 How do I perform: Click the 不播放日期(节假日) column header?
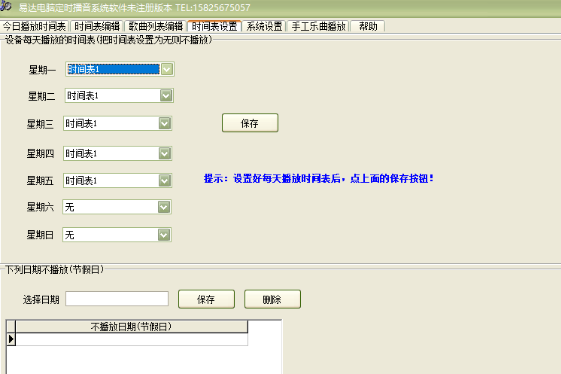click(131, 326)
